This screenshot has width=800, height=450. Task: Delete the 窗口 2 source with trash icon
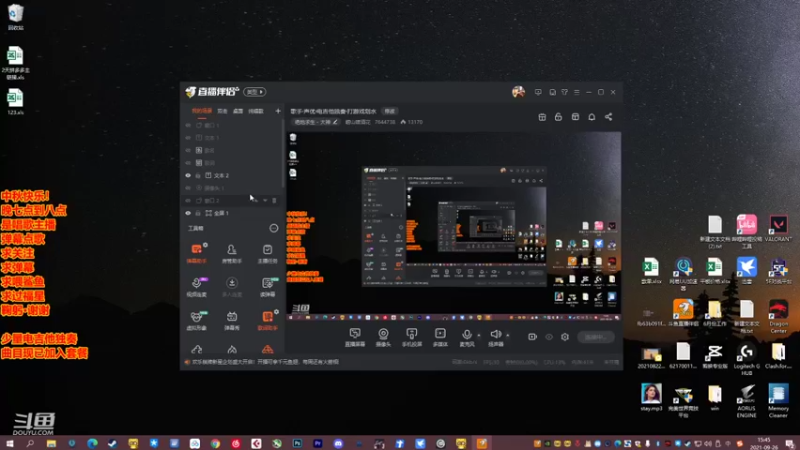(274, 201)
